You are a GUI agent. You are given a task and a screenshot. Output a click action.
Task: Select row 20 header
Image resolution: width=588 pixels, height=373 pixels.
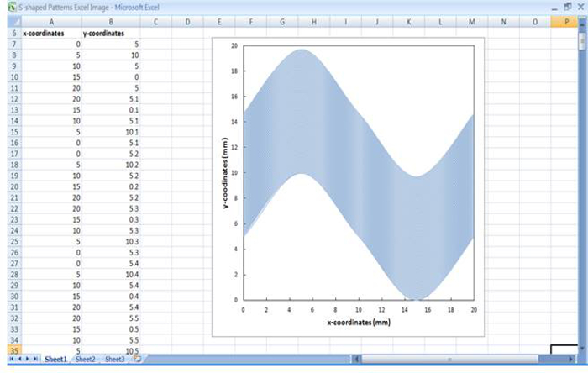pos(14,186)
